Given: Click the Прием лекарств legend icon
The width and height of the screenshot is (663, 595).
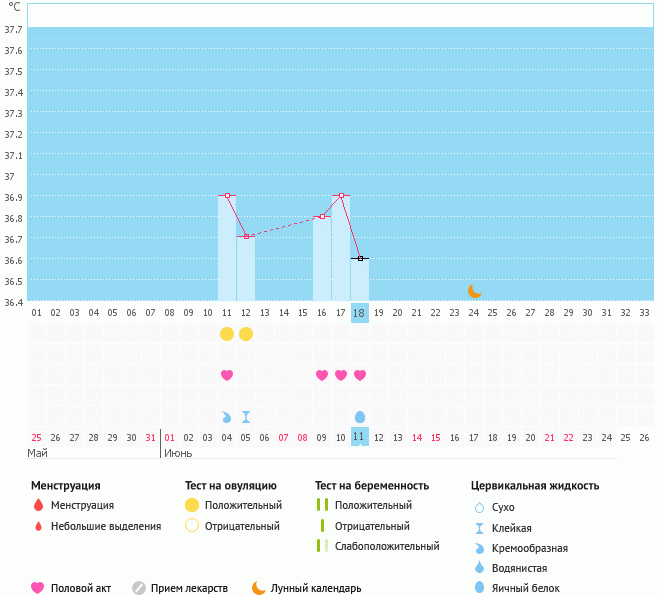Looking at the screenshot, I should click(139, 588).
